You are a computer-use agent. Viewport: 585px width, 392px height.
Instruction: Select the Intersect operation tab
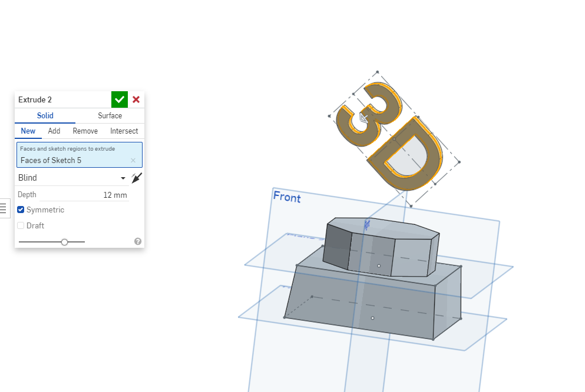tap(124, 131)
